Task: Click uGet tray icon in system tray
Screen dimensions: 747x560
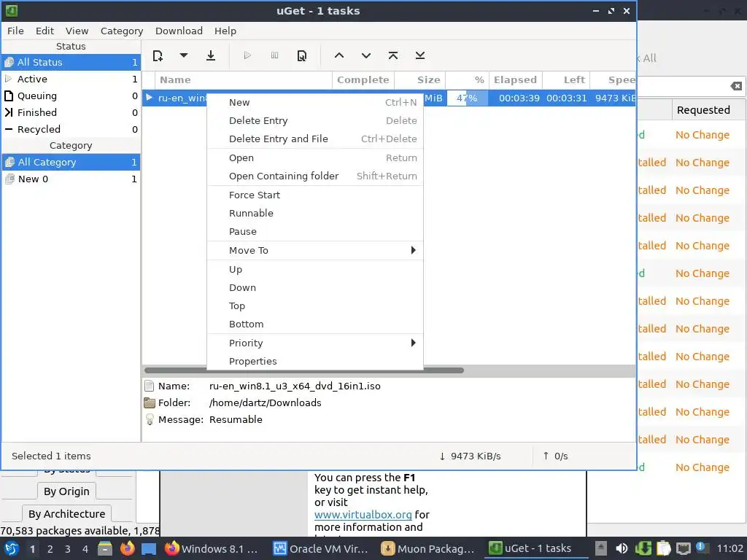Action: [643, 548]
